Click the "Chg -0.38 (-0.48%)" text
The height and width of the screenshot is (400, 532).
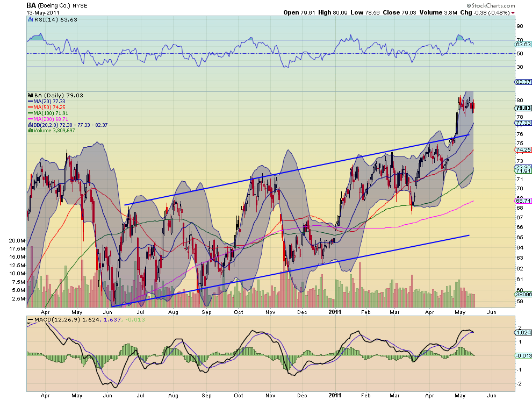pyautogui.click(x=485, y=12)
